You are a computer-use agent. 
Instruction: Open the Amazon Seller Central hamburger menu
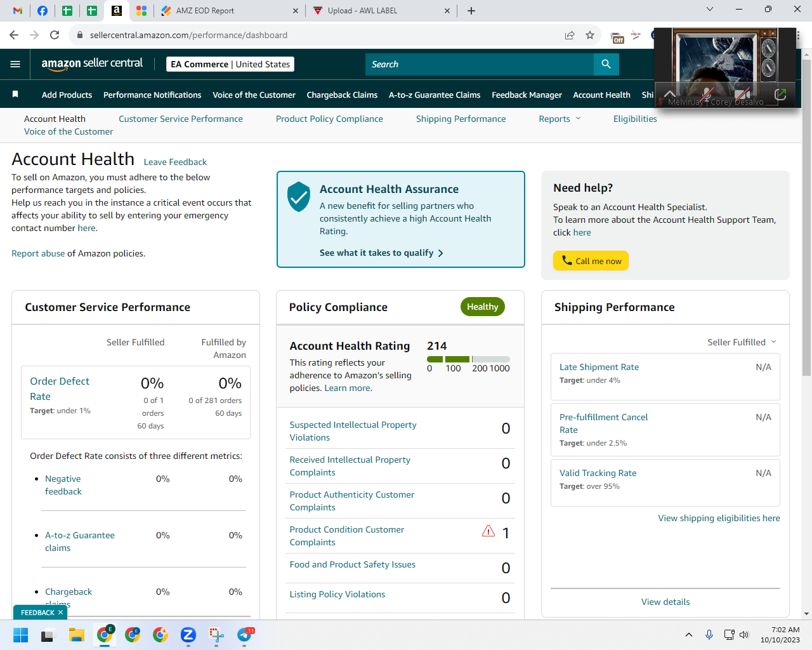(15, 64)
